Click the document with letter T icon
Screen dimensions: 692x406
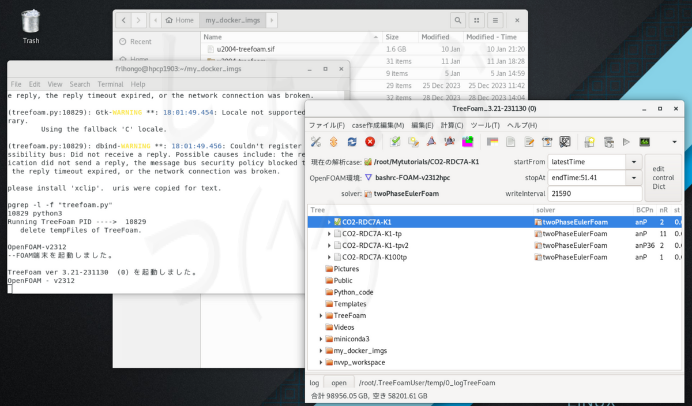coord(547,142)
